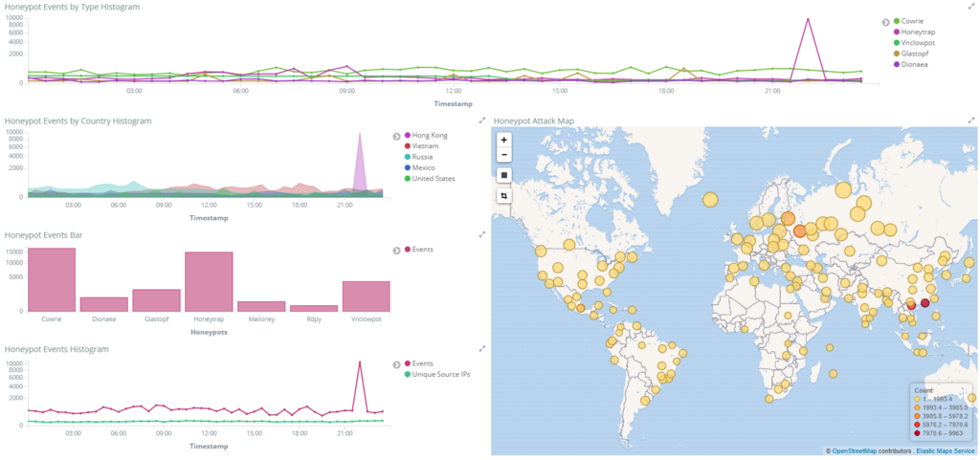Image resolution: width=980 pixels, height=460 pixels.
Task: Click the Hong Kong legend color dot
Action: [x=408, y=136]
